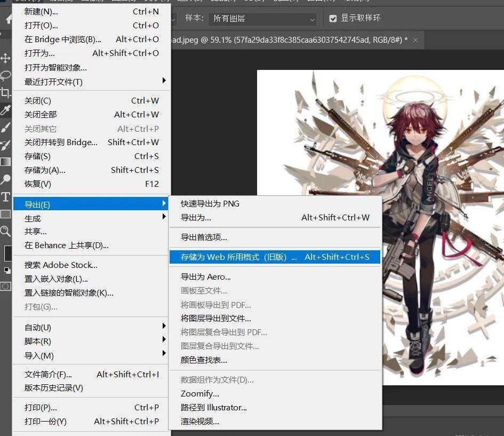Choose 颜色查找表...
504x436 pixels.
tap(275, 360)
